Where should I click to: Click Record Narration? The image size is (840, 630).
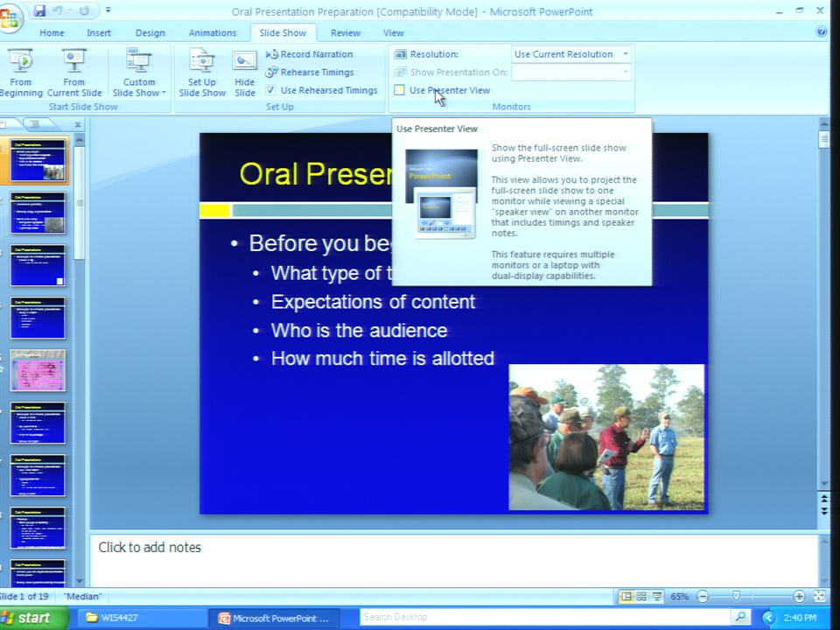310,54
